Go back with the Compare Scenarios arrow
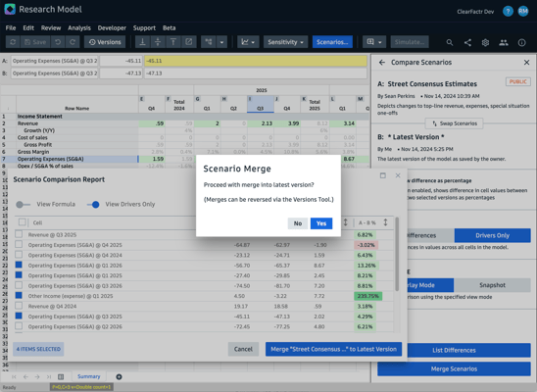Screen dimensions: 537x392 click(382, 63)
